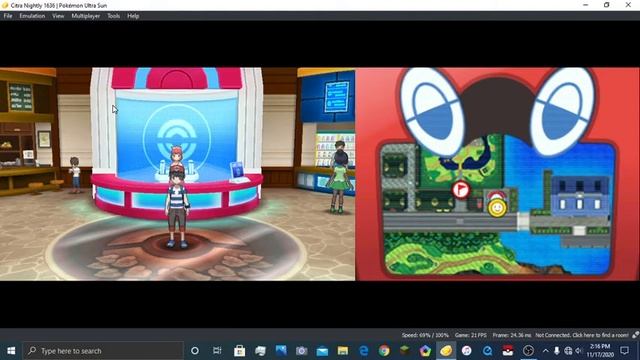Open the Photos app on taskbar
Viewport: 640px width, 360px height.
pyautogui.click(x=281, y=351)
